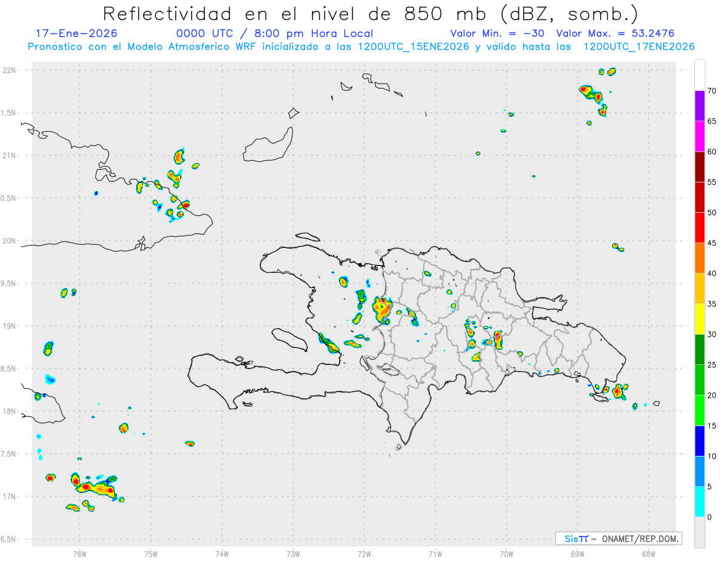The width and height of the screenshot is (728, 562).
Task: Select the dark blue 10-15 dBZ band
Action: [x=699, y=441]
